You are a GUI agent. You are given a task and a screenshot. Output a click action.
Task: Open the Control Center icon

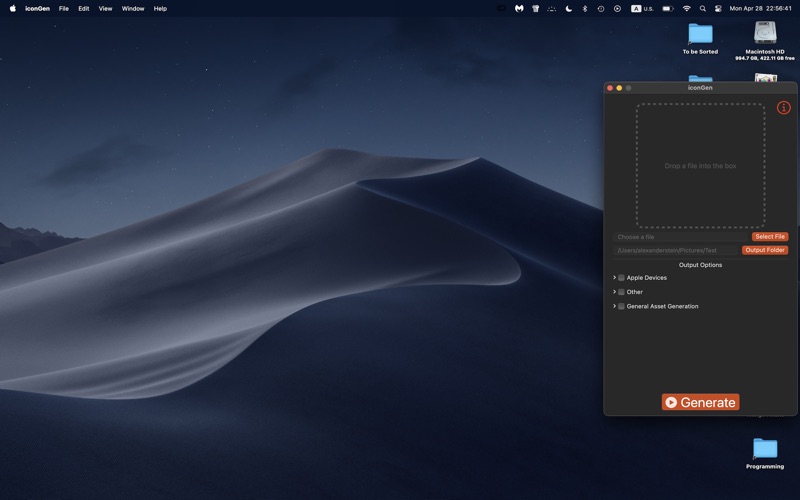click(x=718, y=9)
